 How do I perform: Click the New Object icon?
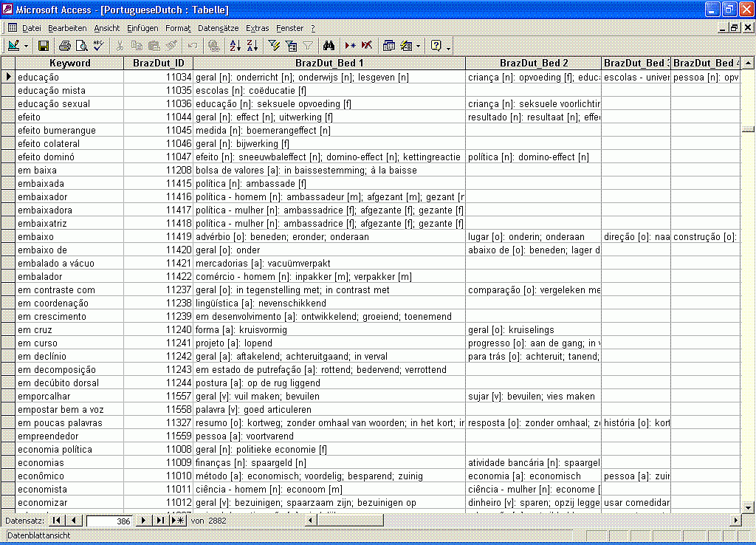pyautogui.click(x=407, y=46)
